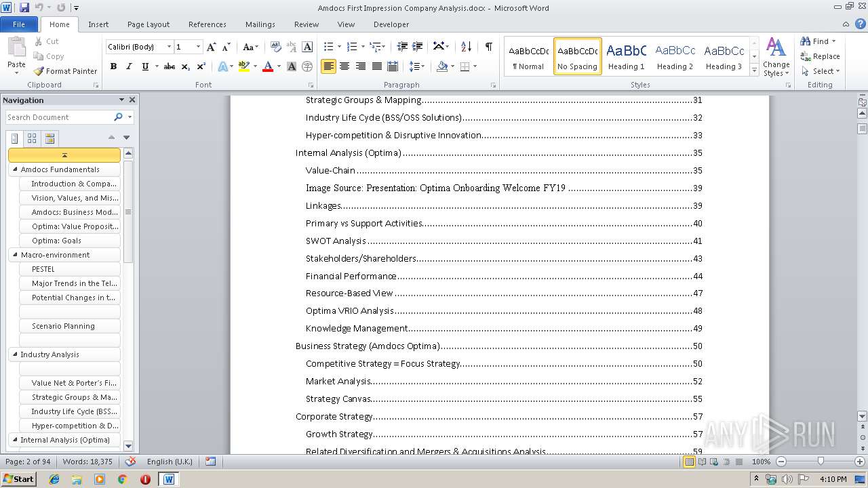Open the Windows Start menu
This screenshot has height=488, width=868.
(18, 479)
